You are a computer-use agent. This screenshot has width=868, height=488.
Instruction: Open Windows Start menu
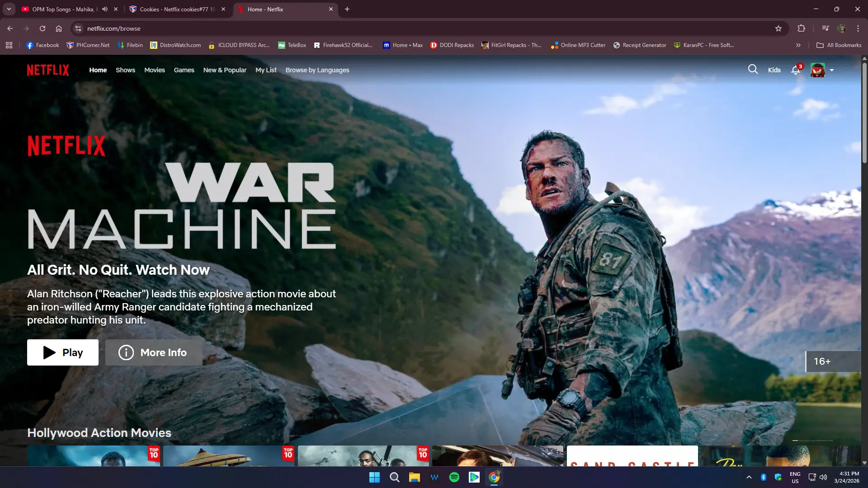click(x=374, y=477)
